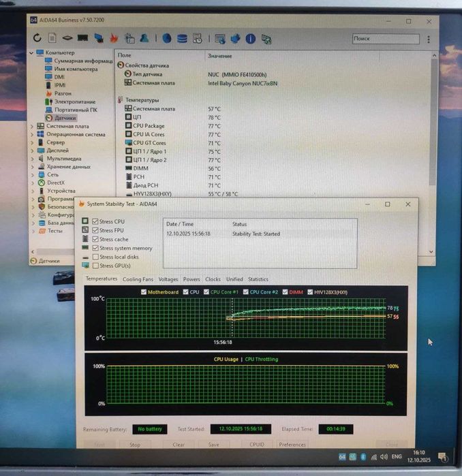
Task: Uncheck Stress cache checkbox
Action: pyautogui.click(x=95, y=239)
